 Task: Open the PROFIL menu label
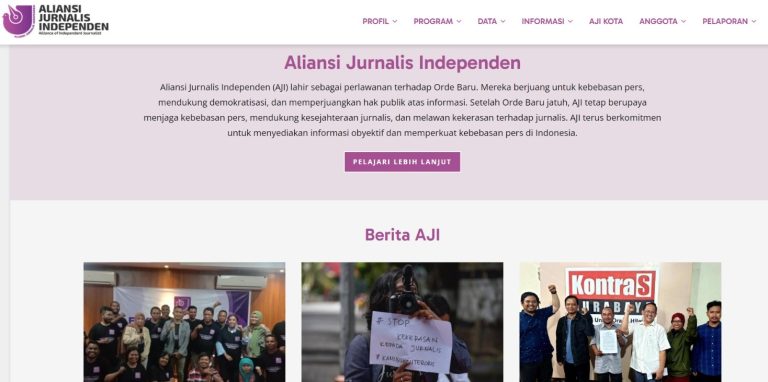tap(376, 22)
